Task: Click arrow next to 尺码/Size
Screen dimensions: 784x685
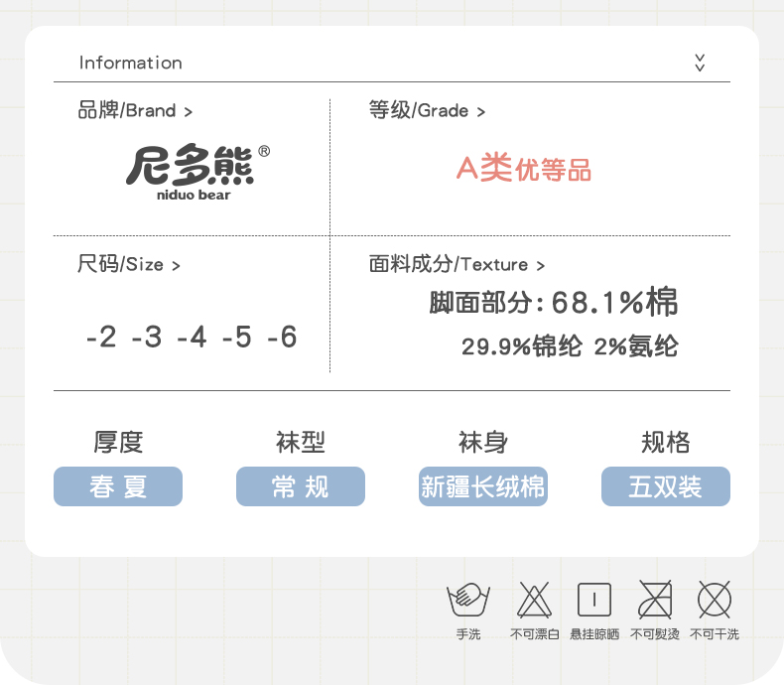Action: point(176,266)
